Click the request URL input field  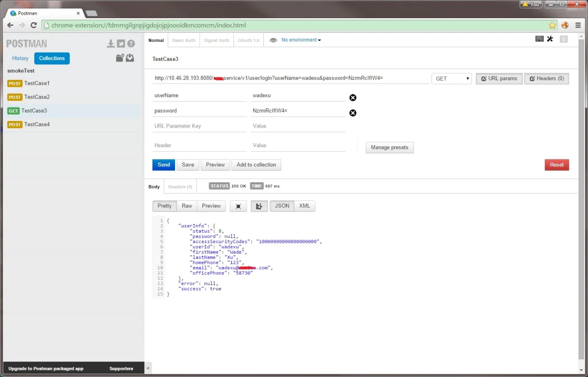tap(290, 78)
